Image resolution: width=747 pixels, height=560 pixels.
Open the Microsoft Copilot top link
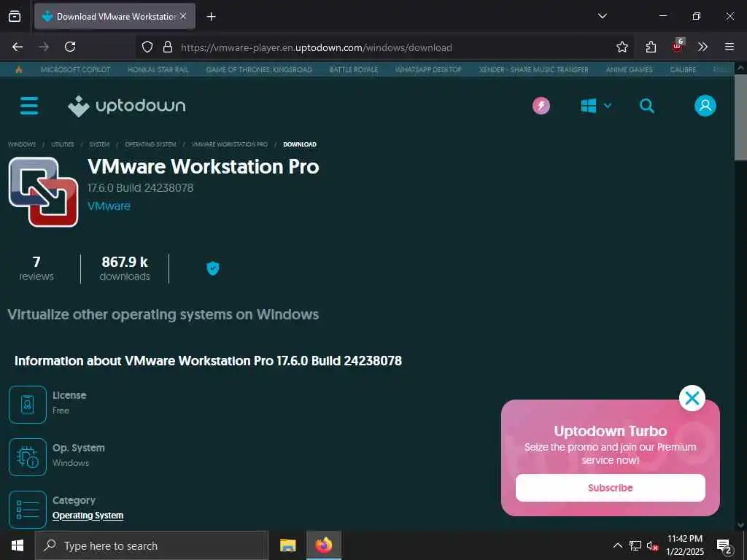coord(75,69)
